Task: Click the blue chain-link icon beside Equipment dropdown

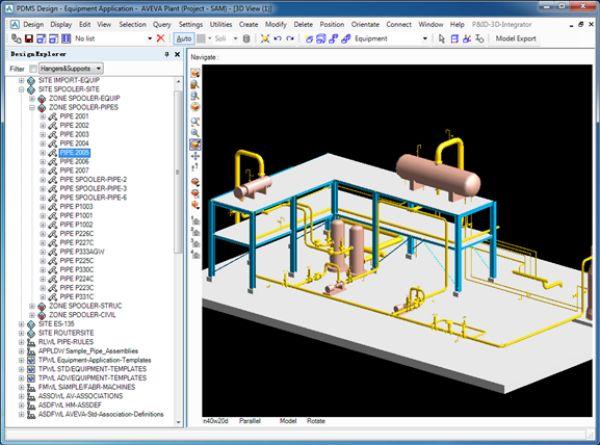Action: 346,39
